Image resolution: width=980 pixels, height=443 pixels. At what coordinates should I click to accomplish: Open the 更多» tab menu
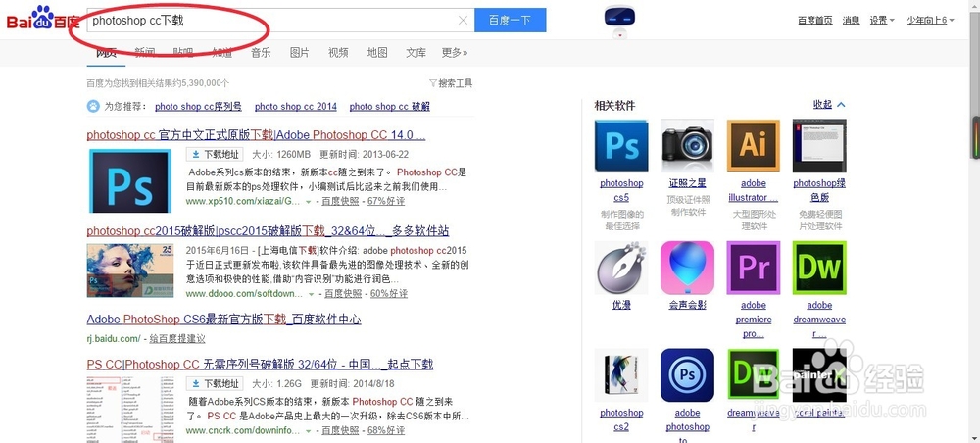coord(455,53)
